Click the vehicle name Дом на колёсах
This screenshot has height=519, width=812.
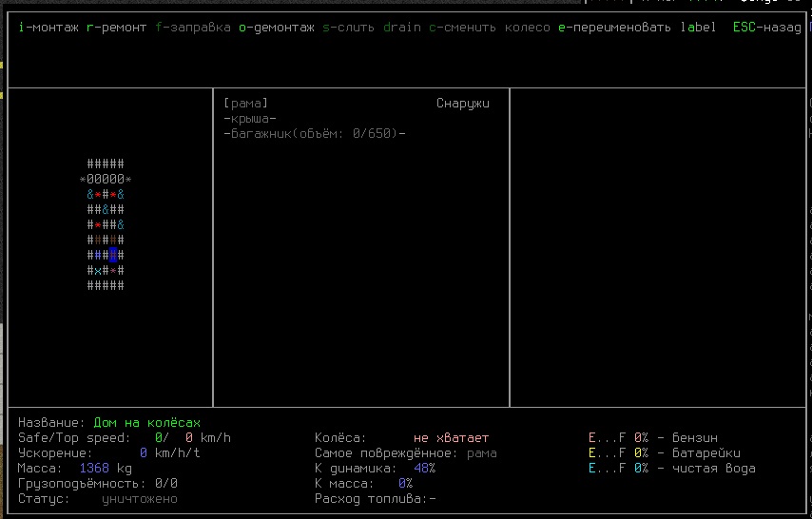click(x=147, y=423)
